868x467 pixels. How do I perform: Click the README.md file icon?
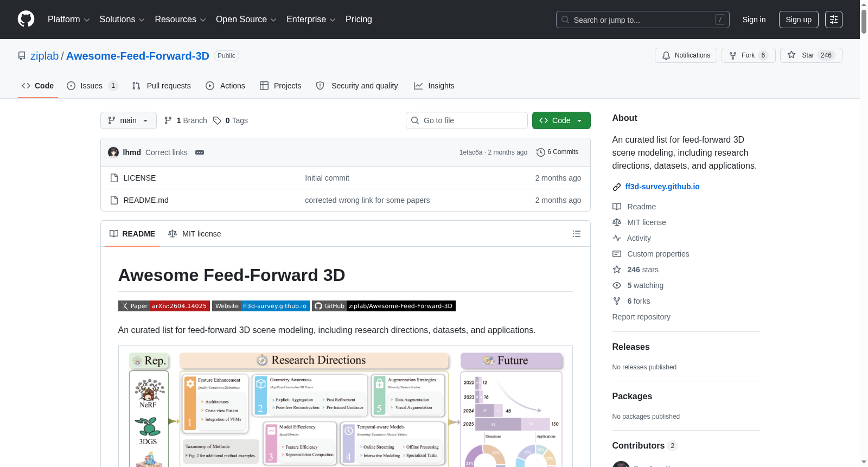click(x=114, y=200)
